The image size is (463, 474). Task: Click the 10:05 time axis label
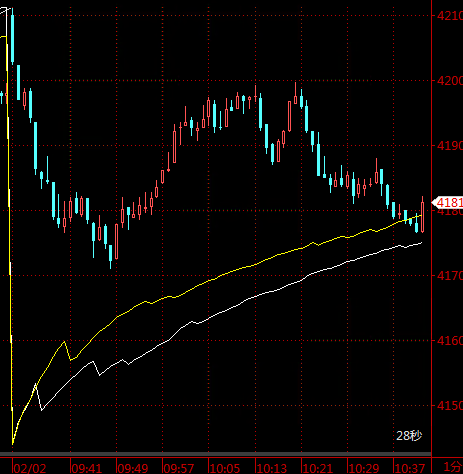click(225, 468)
